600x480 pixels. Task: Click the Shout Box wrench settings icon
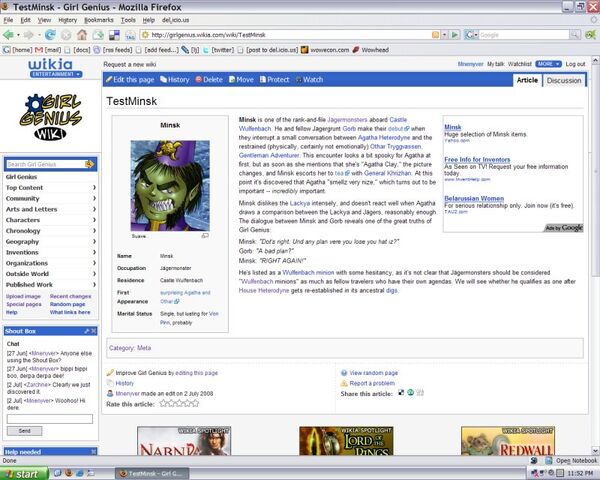87,331
